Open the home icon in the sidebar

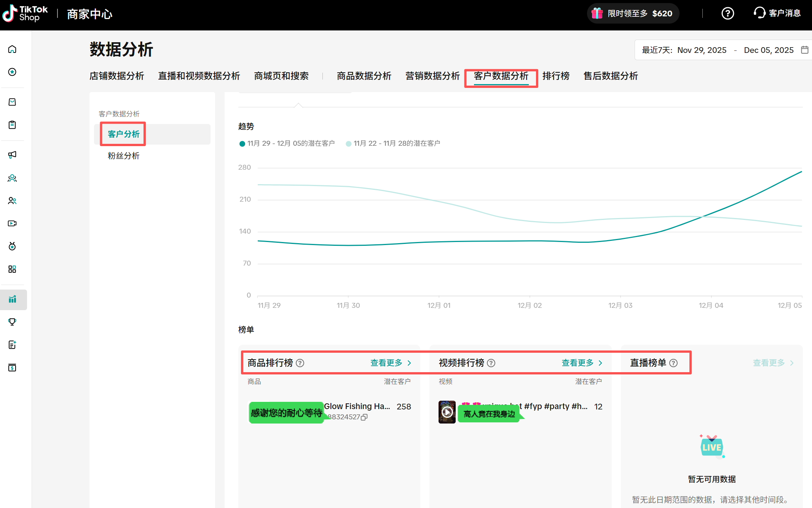click(12, 49)
